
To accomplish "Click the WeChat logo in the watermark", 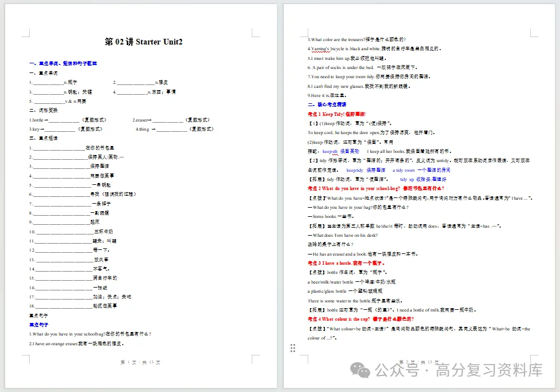I will (360, 370).
